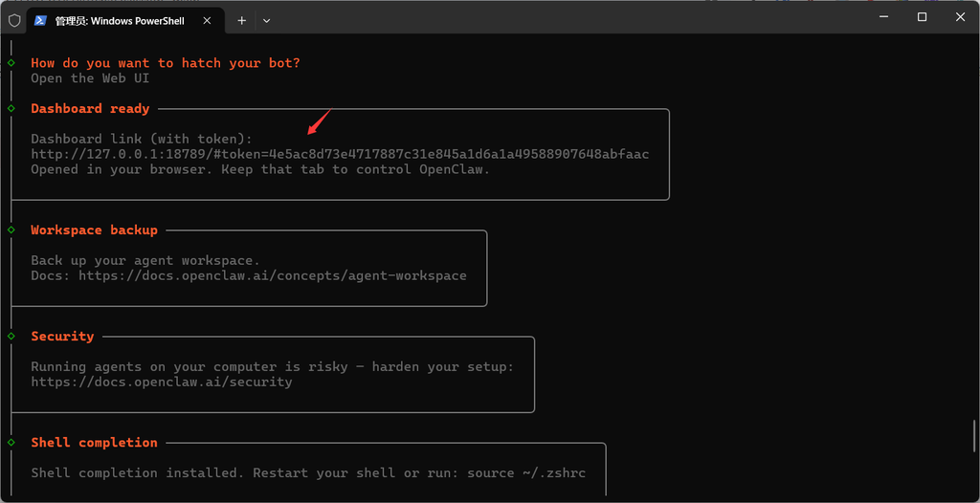This screenshot has height=503, width=980.
Task: Expand the new tab profile dropdown
Action: click(x=266, y=20)
